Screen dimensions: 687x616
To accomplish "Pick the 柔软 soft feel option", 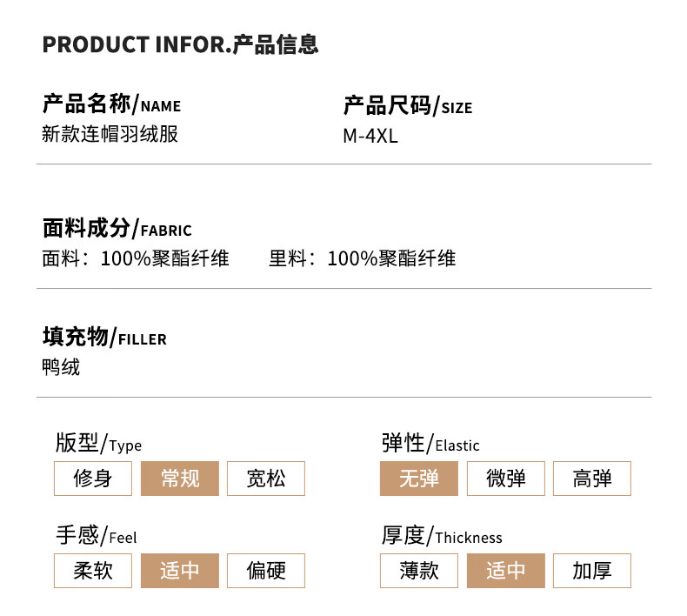I will [x=93, y=571].
